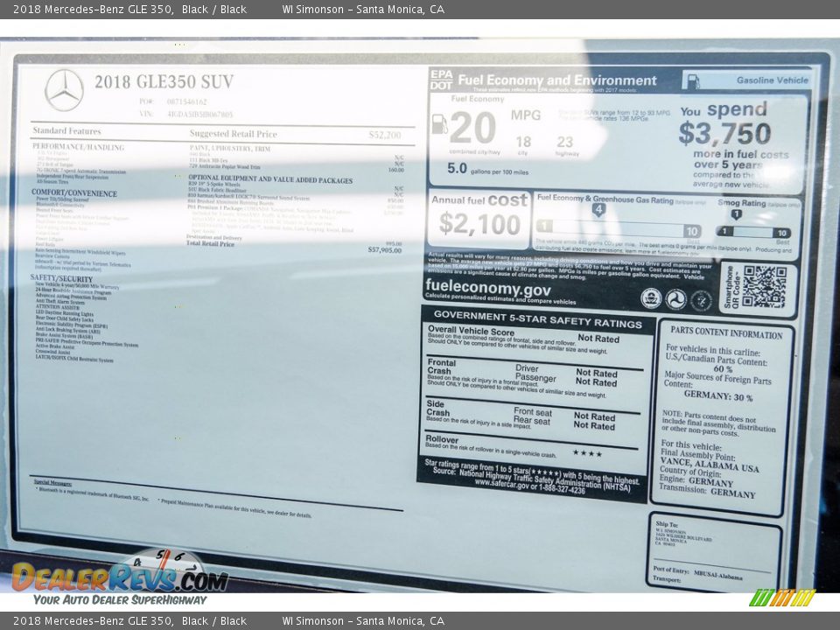Tap the Smartphone QR Code
840x630 pixels.
tap(764, 288)
